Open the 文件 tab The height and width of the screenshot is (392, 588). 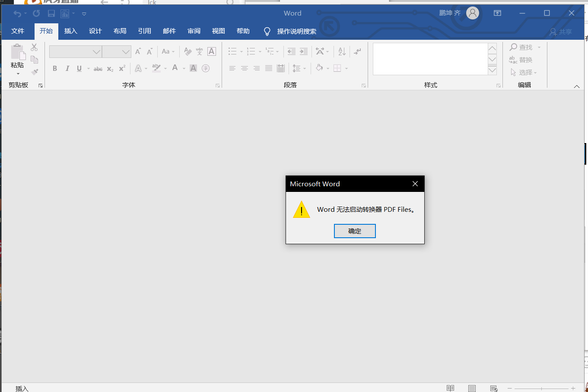click(x=18, y=31)
